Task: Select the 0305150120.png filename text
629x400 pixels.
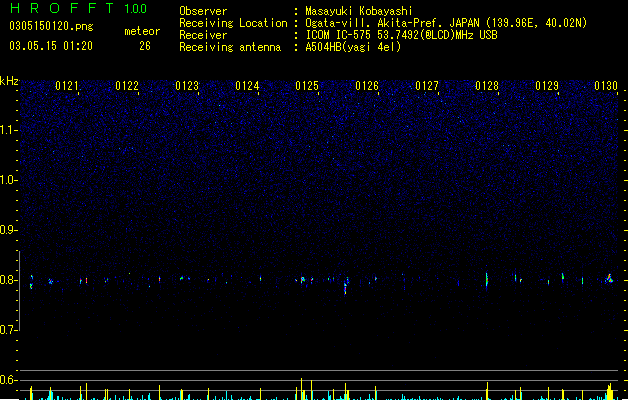Action: coord(51,26)
